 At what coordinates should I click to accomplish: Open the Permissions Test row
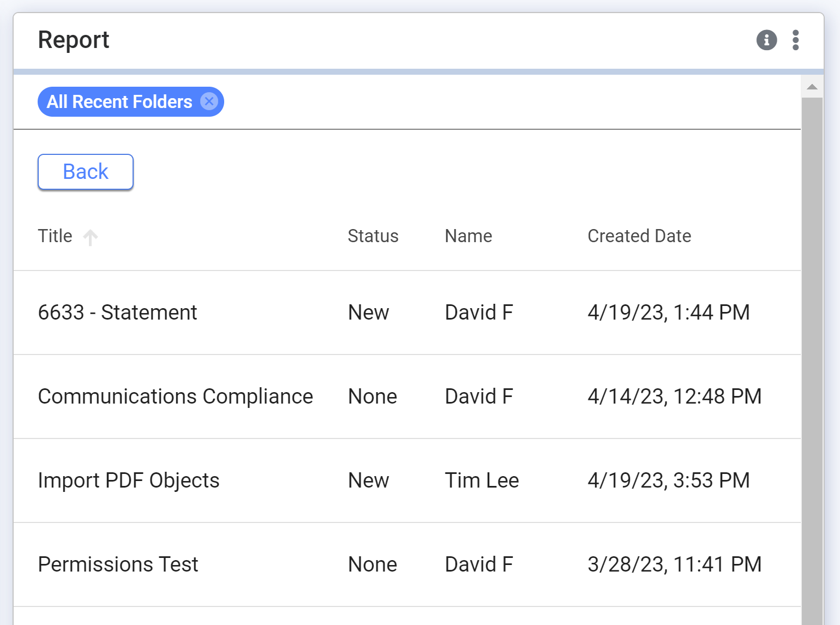click(118, 564)
